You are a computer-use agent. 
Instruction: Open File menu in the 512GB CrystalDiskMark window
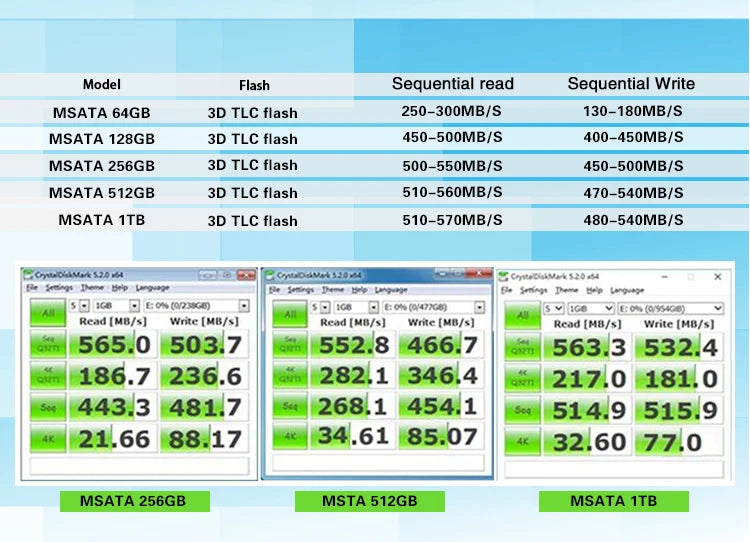(275, 290)
